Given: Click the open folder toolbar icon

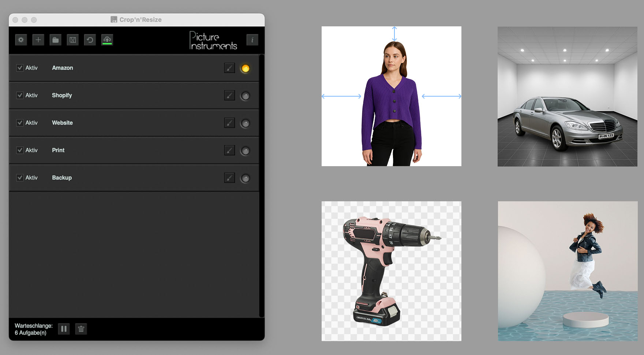Looking at the screenshot, I should click(55, 40).
